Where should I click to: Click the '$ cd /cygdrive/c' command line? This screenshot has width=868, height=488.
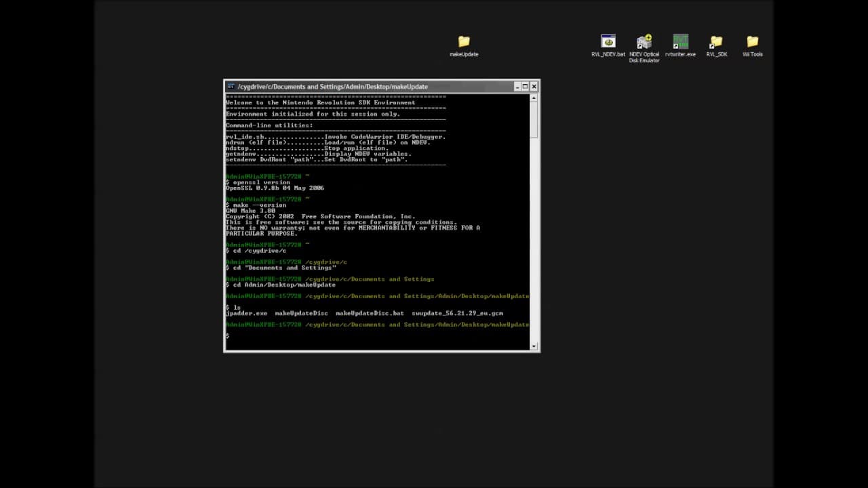pos(256,251)
